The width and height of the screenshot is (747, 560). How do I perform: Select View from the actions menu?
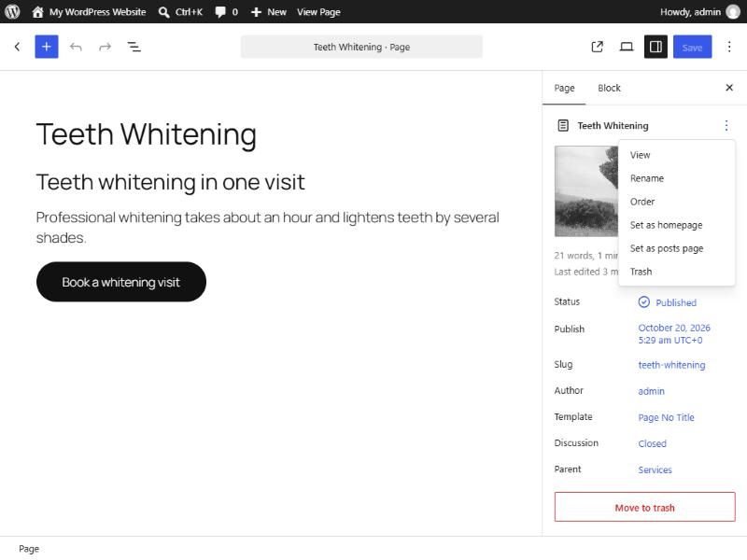(x=676, y=155)
